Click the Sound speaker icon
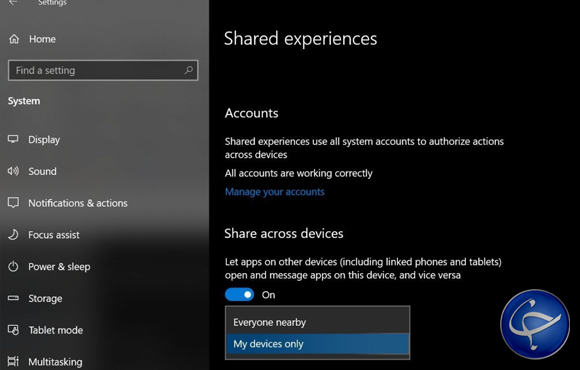 [x=13, y=171]
